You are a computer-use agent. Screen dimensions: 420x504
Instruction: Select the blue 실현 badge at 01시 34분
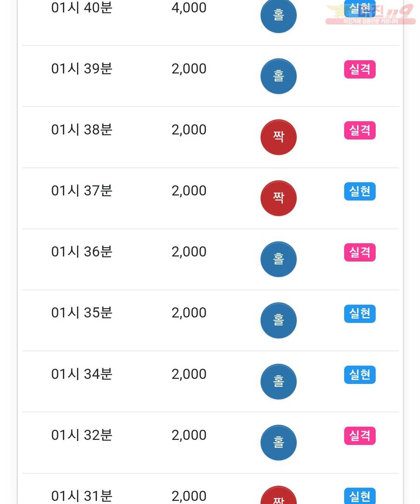(x=360, y=375)
